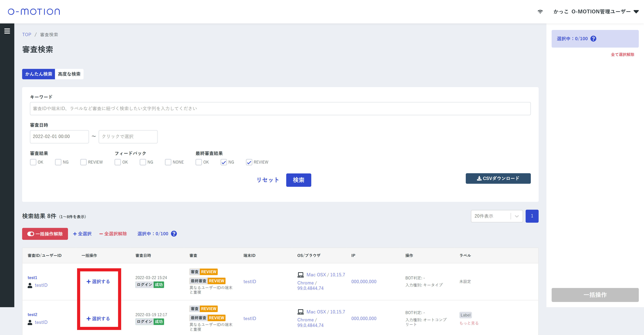The width and height of the screenshot is (644, 335).
Task: Download results with CSVダウンロード
Action: click(498, 178)
